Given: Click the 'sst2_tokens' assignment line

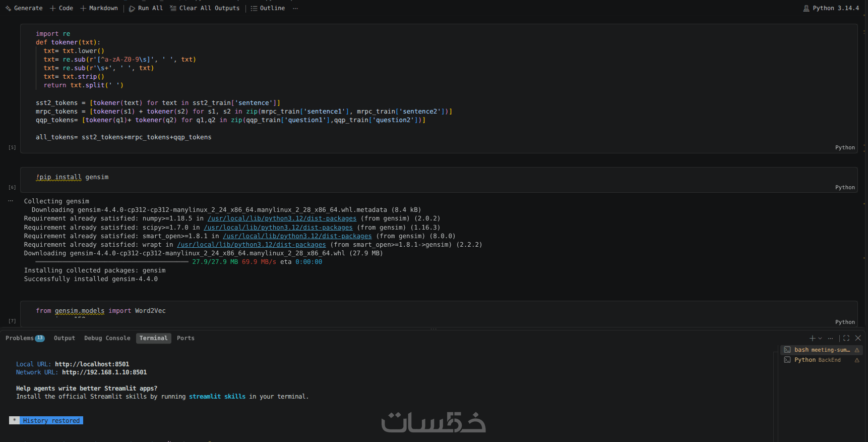Looking at the screenshot, I should [158, 103].
